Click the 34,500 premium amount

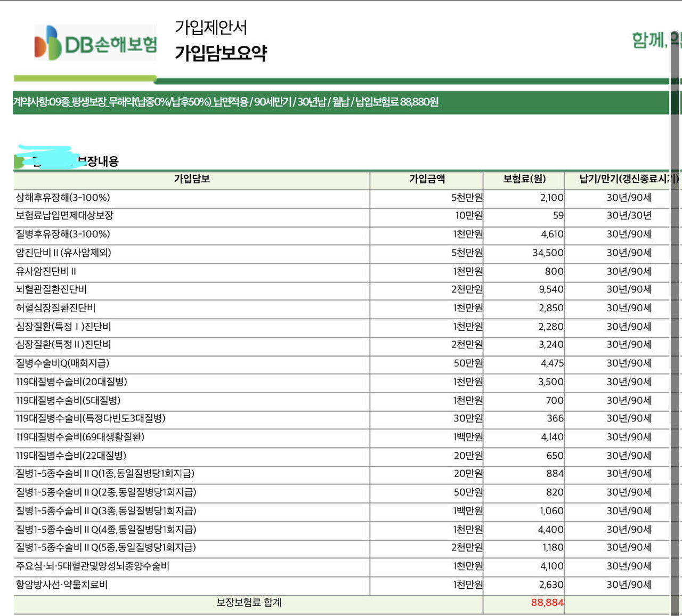[x=548, y=253]
